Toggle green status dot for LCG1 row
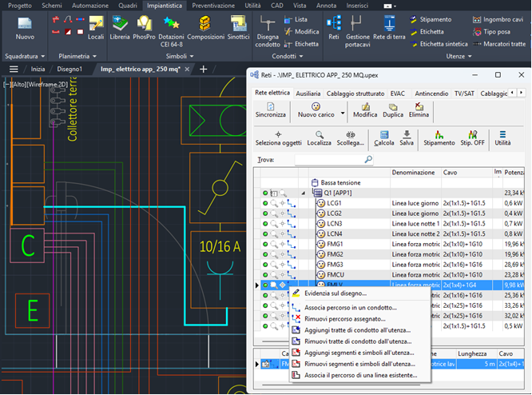 [x=265, y=203]
